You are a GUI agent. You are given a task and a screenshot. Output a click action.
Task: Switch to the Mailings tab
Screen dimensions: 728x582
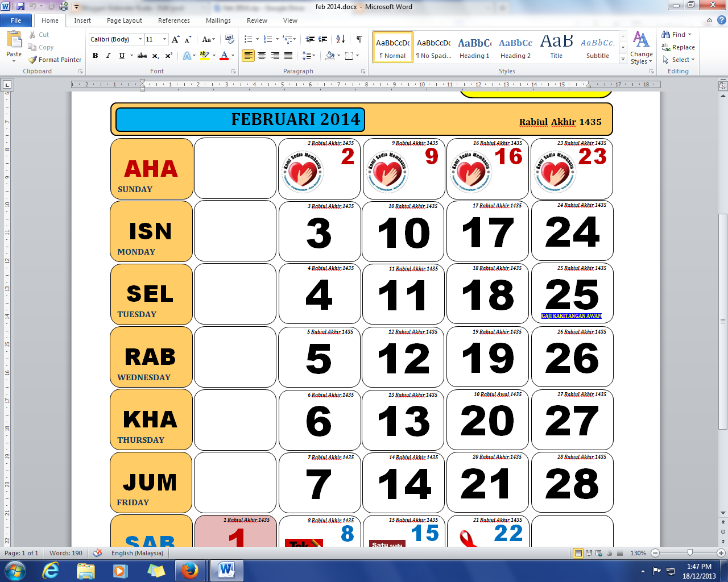218,20
